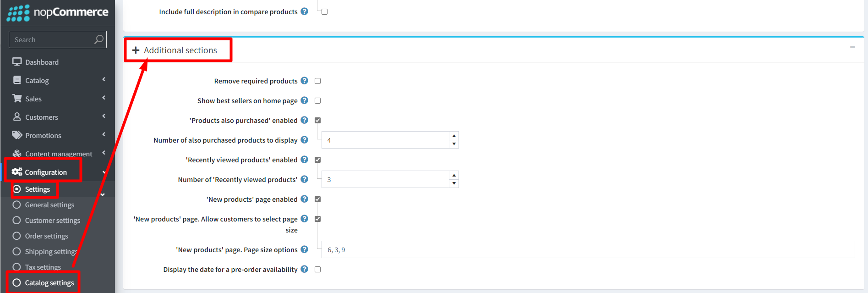The image size is (868, 293).
Task: Click help icon for Include full description
Action: pyautogui.click(x=304, y=11)
